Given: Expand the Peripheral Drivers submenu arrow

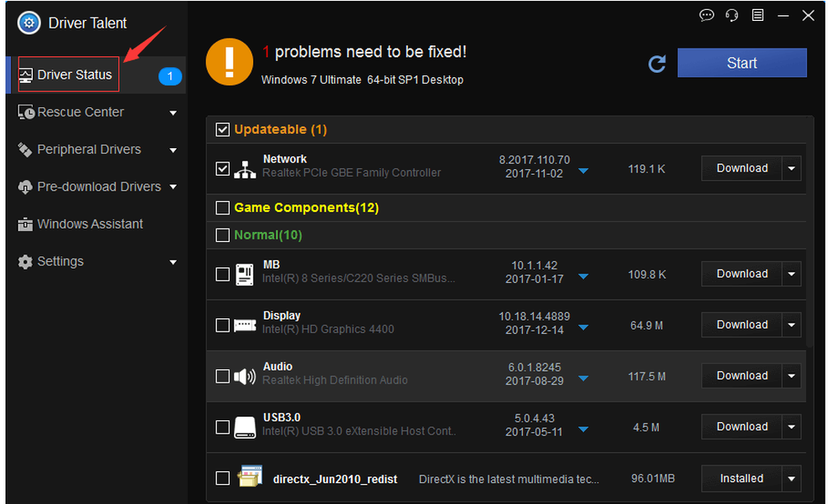Looking at the screenshot, I should (173, 151).
